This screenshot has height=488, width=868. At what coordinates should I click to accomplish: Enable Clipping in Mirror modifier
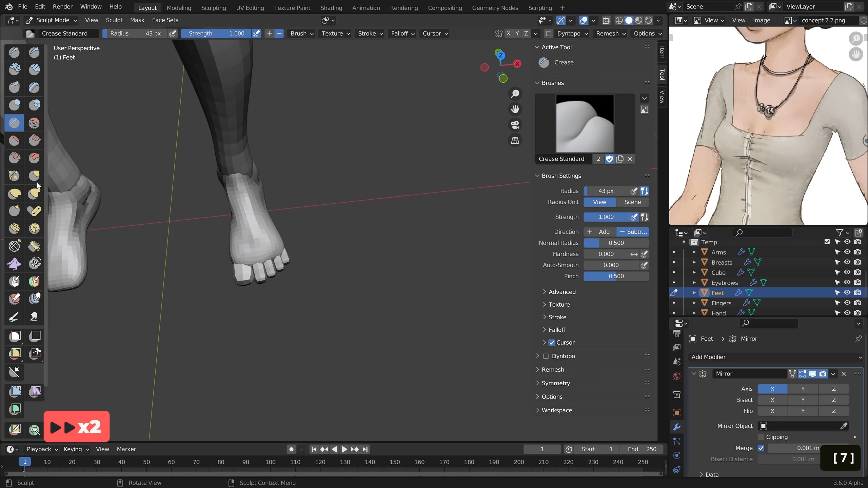tap(761, 437)
